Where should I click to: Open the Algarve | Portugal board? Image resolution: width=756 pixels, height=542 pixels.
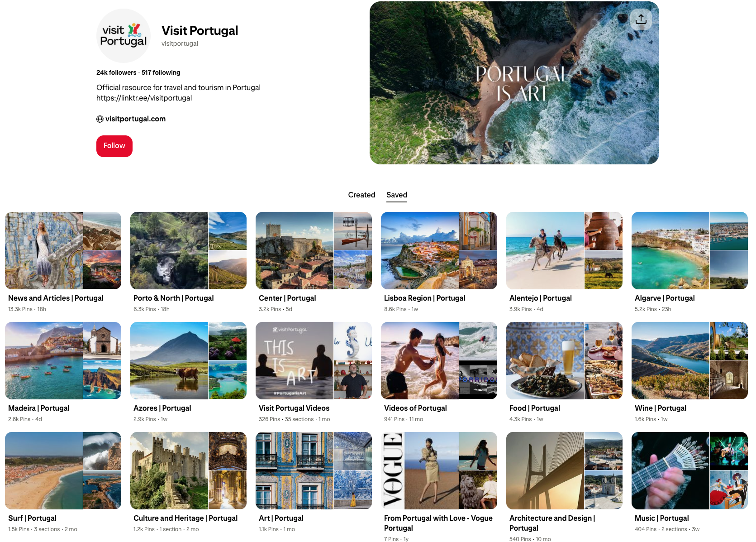point(689,250)
